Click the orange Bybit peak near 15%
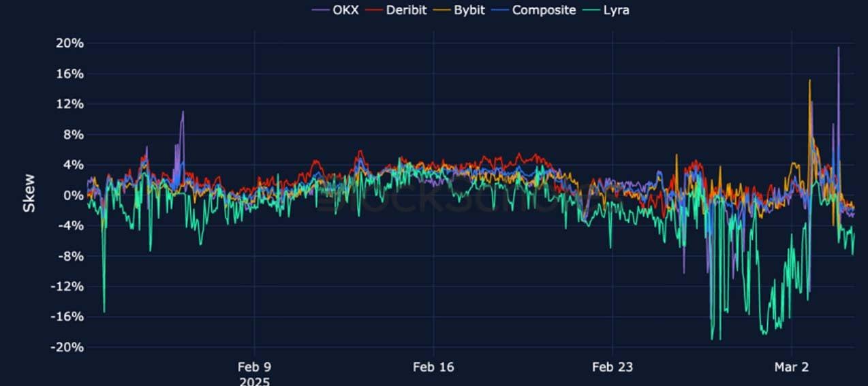The width and height of the screenshot is (868, 386). click(809, 82)
